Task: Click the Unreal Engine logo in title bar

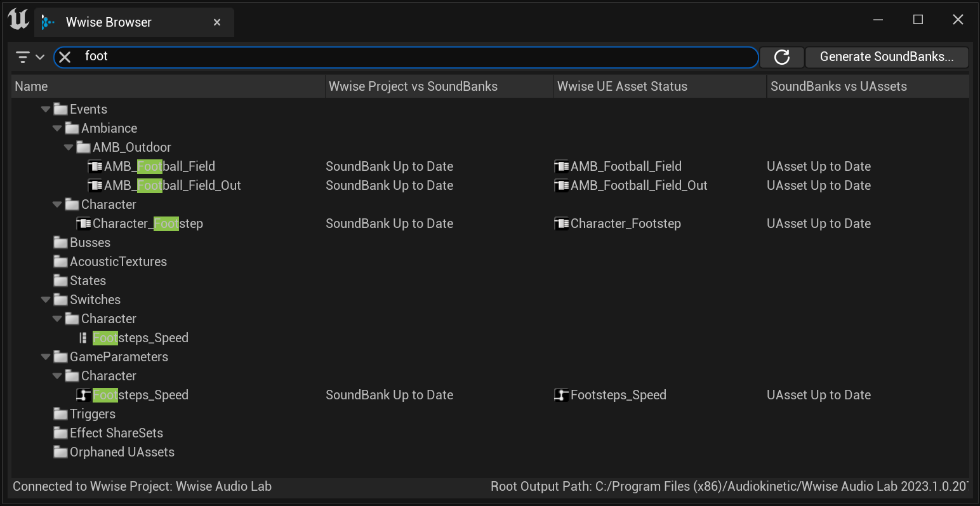Action: (18, 20)
